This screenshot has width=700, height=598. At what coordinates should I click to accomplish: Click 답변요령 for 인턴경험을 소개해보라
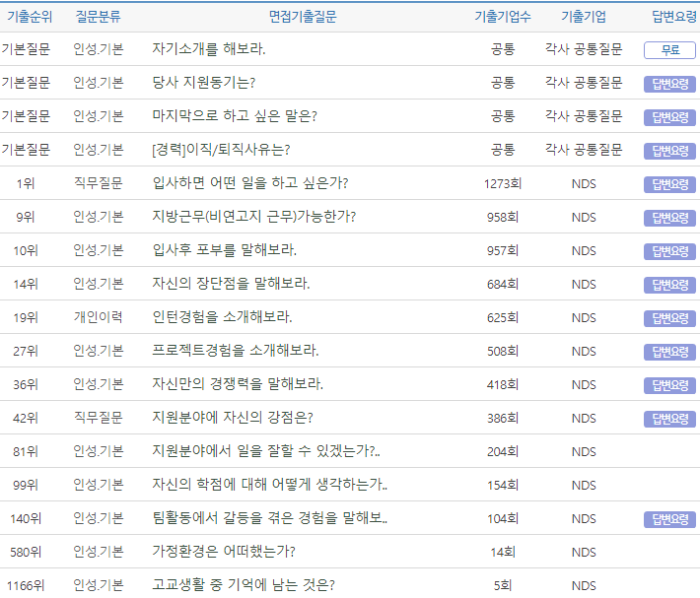669,318
